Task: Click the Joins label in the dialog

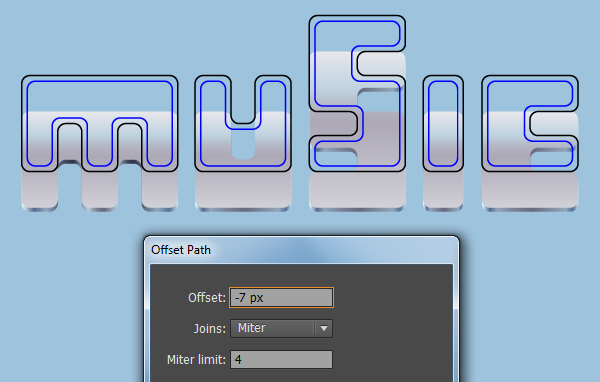Action: coord(209,328)
